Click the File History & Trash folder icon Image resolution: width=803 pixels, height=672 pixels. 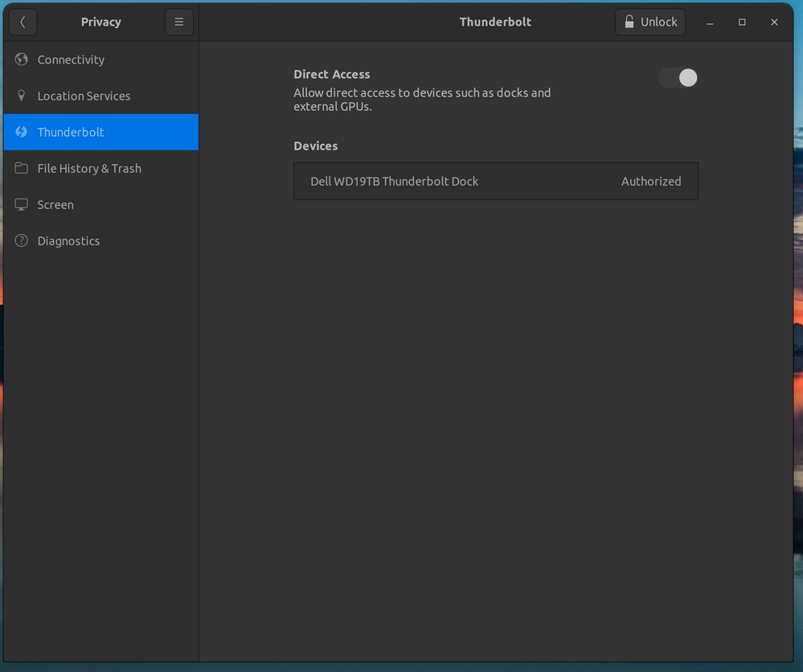[21, 168]
